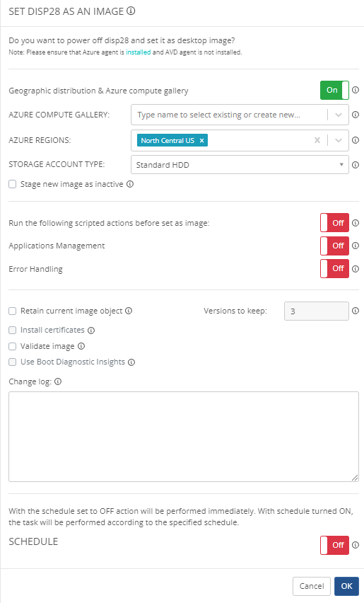Viewport: 364px width, 603px height.
Task: Enable Validate image checkbox
Action: pos(13,346)
